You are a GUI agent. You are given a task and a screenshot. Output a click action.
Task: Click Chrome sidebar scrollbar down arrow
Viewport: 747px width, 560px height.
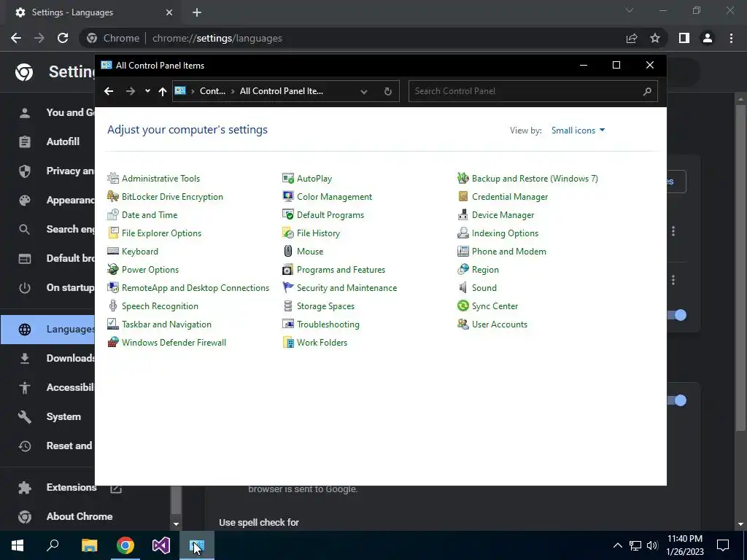coord(176,524)
